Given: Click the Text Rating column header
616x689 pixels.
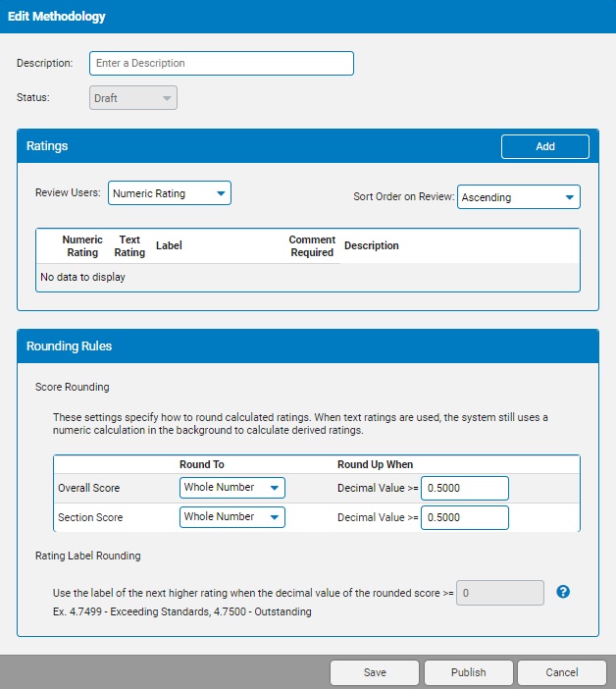Looking at the screenshot, I should (x=129, y=246).
